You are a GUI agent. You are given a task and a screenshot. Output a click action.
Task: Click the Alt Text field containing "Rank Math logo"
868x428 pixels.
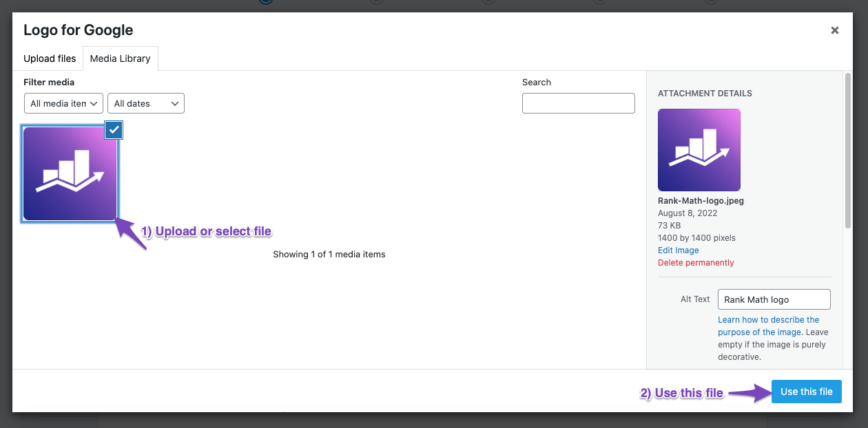tap(774, 299)
